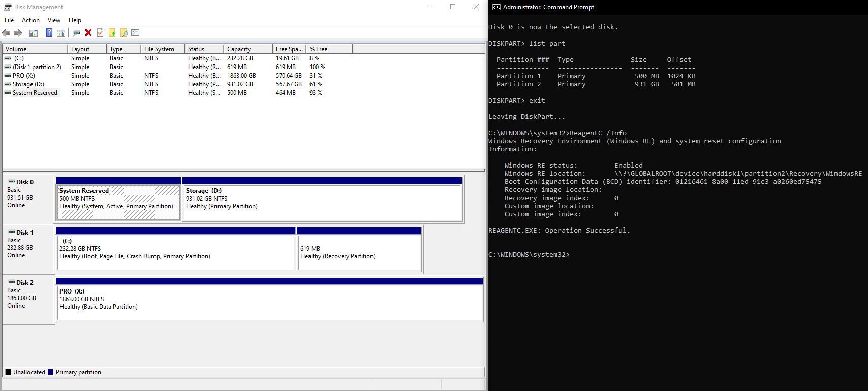This screenshot has height=391, width=868.
Task: Sort by the Capacity column header
Action: click(249, 49)
